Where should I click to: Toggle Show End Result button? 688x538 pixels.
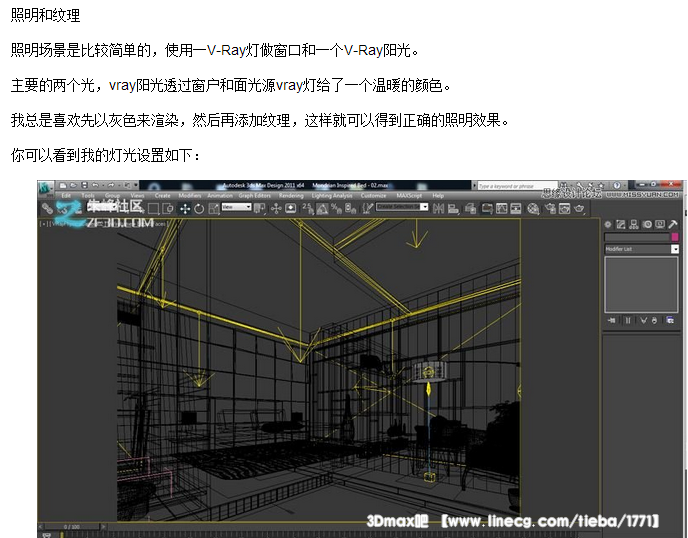click(x=628, y=320)
